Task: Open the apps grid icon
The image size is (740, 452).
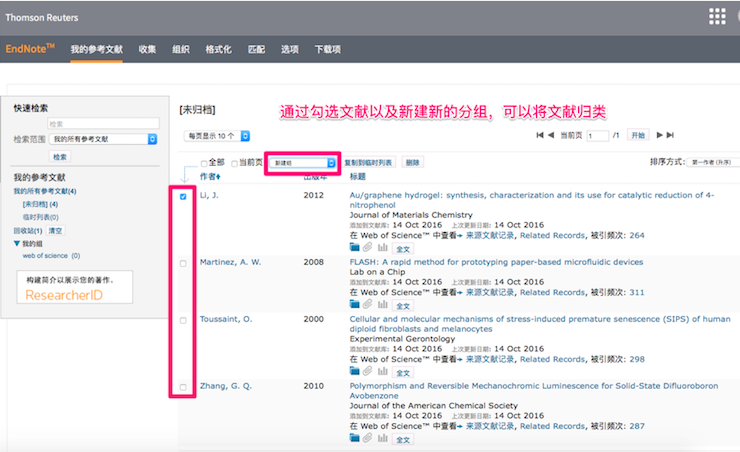Action: tap(717, 17)
